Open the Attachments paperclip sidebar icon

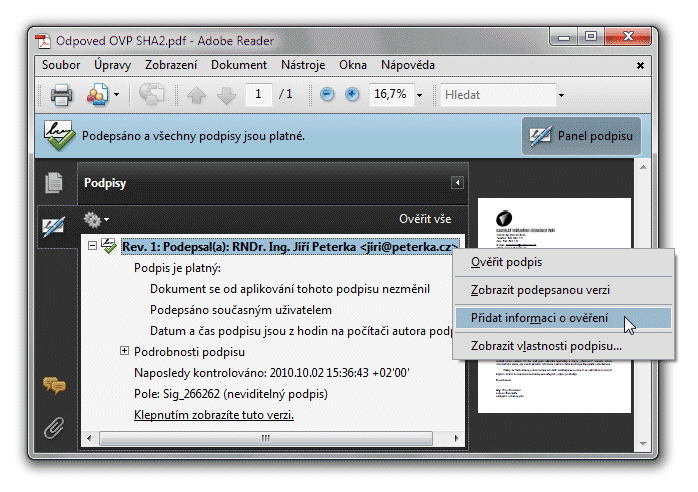coord(54,428)
